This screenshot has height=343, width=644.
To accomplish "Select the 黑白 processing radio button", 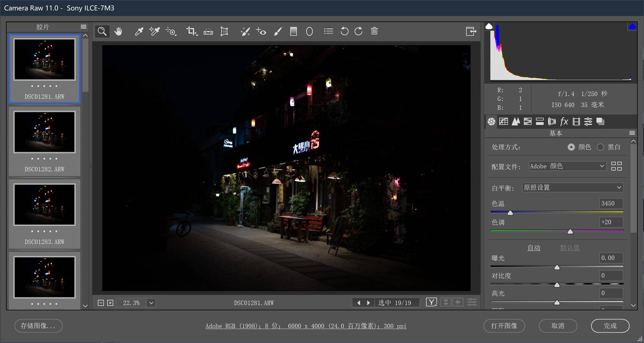I will click(x=600, y=147).
